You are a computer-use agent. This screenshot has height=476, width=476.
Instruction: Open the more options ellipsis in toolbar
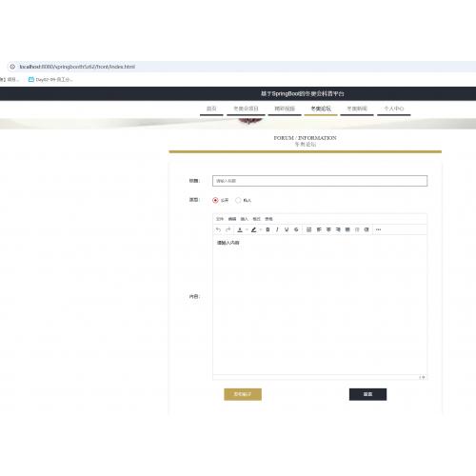[378, 229]
